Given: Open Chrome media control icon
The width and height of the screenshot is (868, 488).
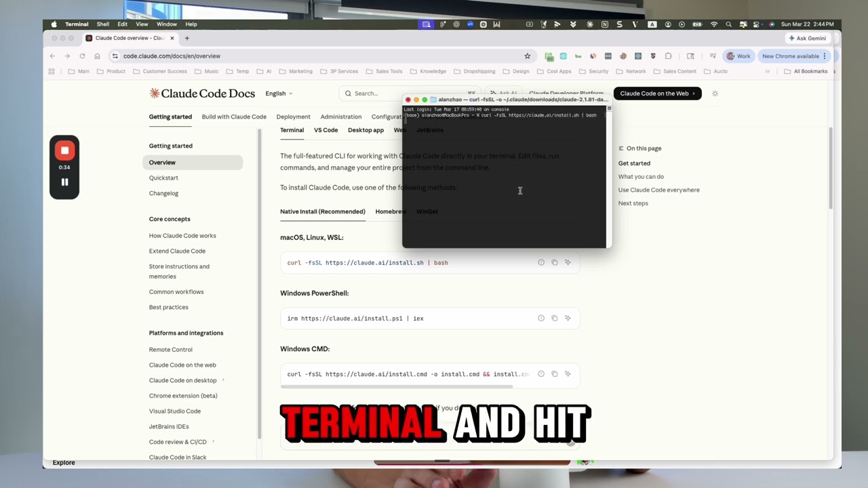Looking at the screenshot, I should 713,56.
